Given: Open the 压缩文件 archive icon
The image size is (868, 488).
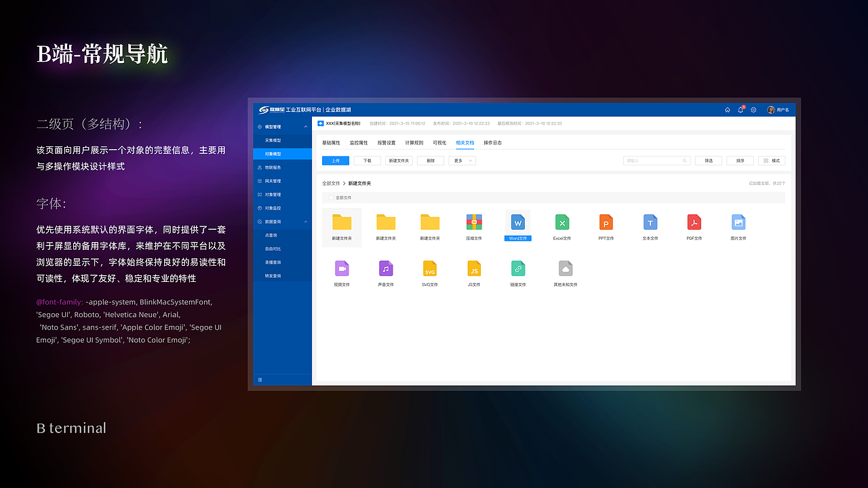Looking at the screenshot, I should point(474,222).
